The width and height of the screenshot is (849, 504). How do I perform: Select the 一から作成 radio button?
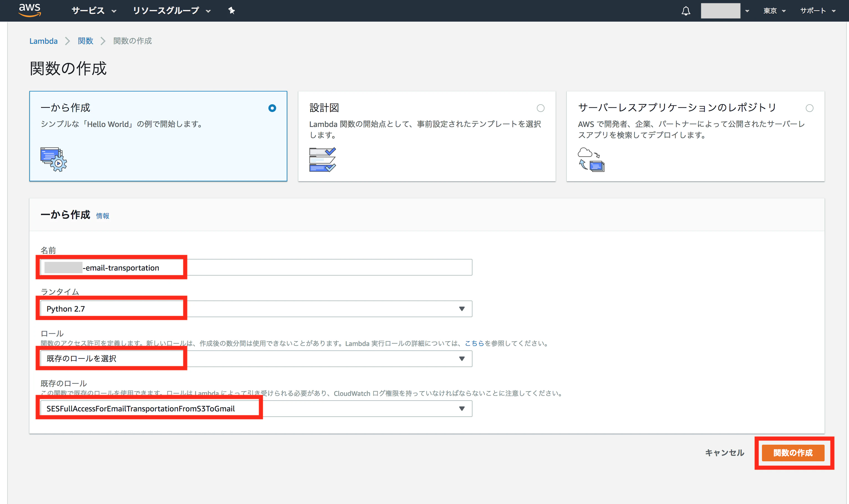(x=272, y=108)
